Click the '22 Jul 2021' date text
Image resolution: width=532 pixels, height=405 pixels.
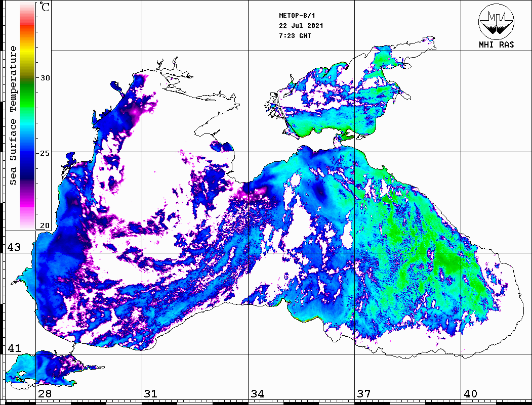pyautogui.click(x=301, y=26)
